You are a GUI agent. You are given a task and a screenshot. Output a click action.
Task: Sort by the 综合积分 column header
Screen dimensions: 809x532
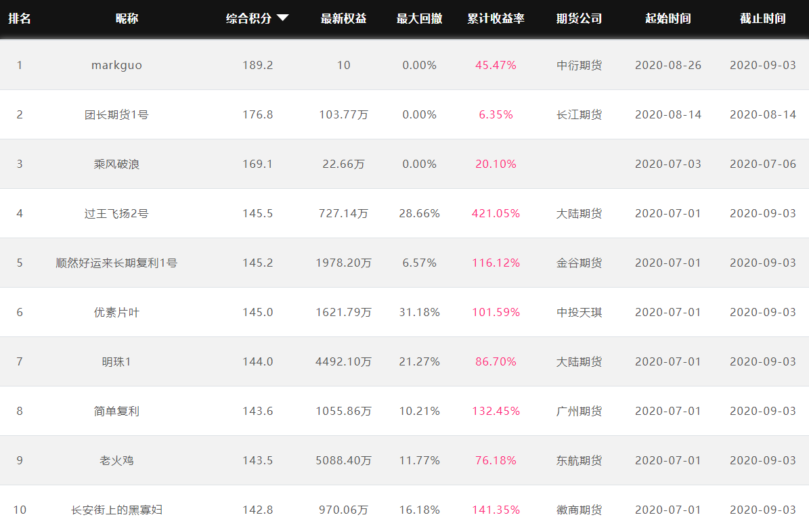pos(248,18)
